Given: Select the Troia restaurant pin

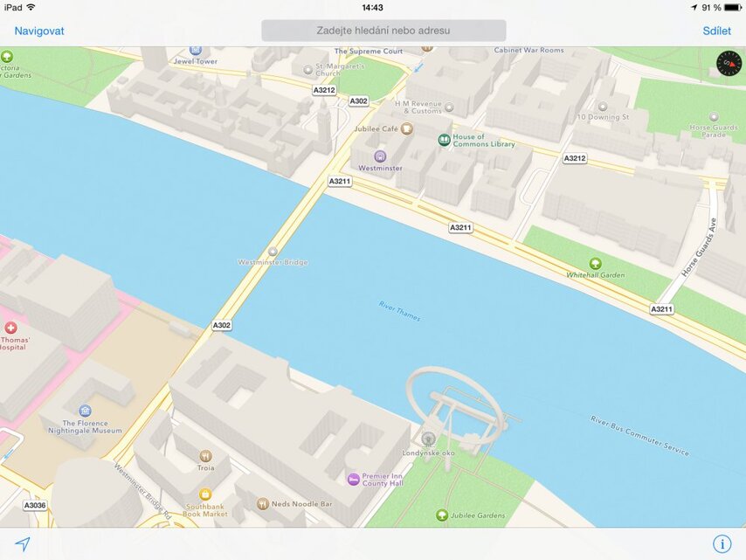Looking at the screenshot, I should [204, 455].
